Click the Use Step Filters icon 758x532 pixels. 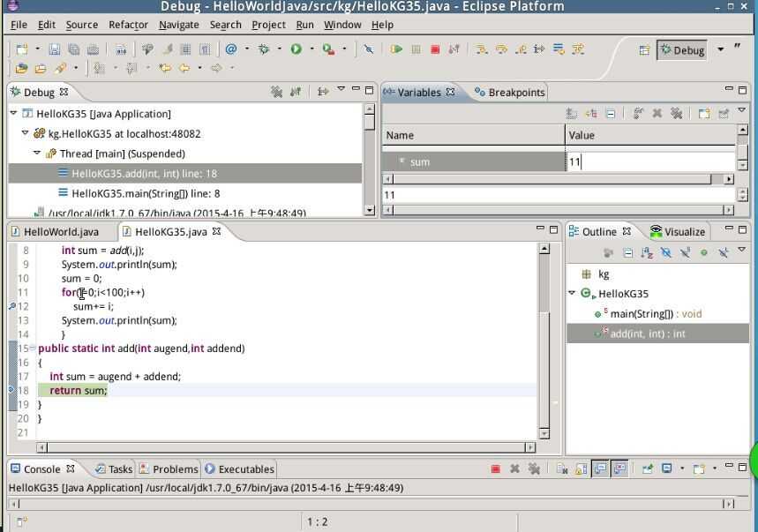(x=578, y=49)
